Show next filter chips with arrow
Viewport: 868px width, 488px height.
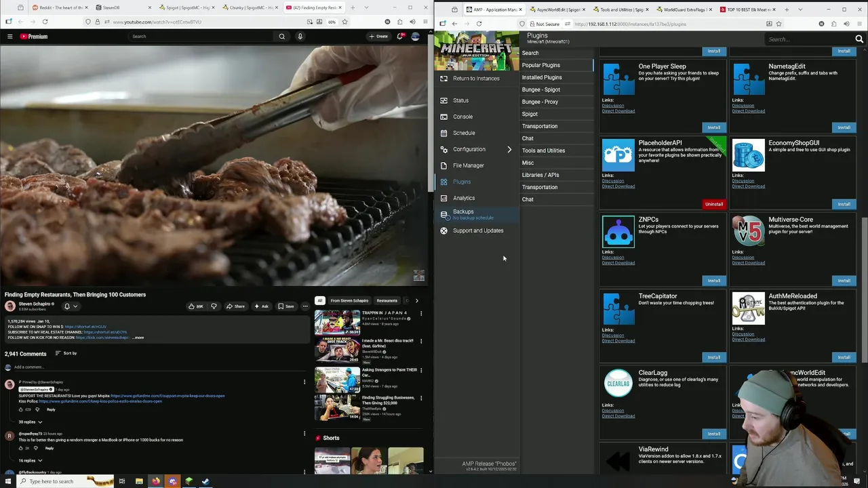[x=416, y=300]
